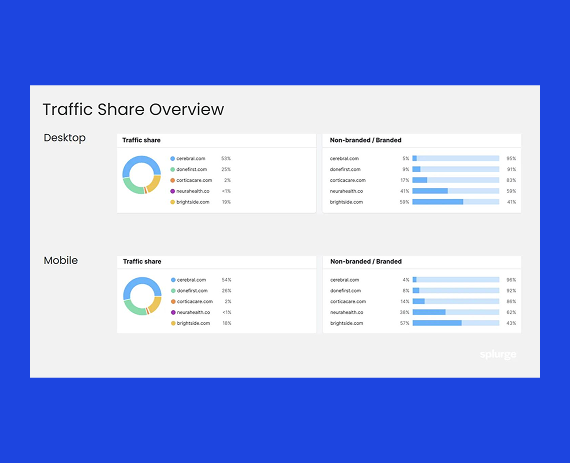Select the Mobile section label
The width and height of the screenshot is (570, 463).
tap(61, 260)
